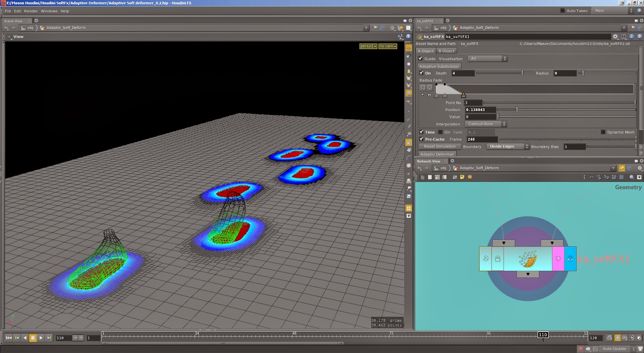644x353 pixels.
Task: Click the bypass flag on ka_softFX1 node
Action: point(486,259)
